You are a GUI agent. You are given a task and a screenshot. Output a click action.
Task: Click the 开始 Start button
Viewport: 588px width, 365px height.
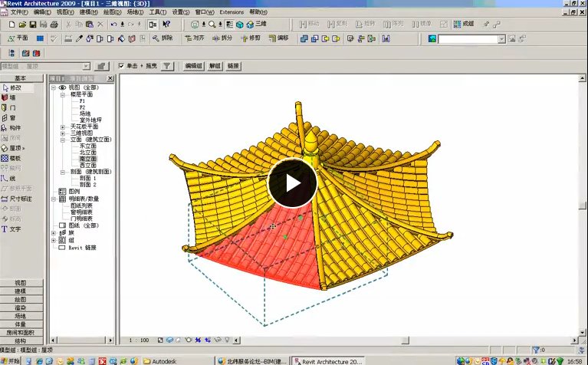coord(10,361)
